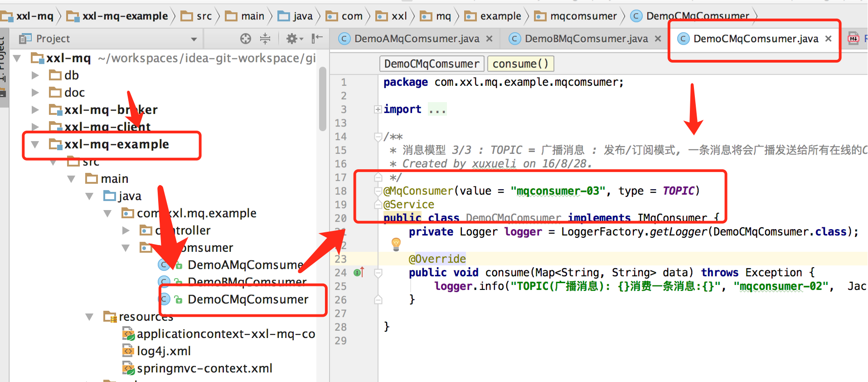
Task: Click the @Override annotation text
Action: (437, 259)
